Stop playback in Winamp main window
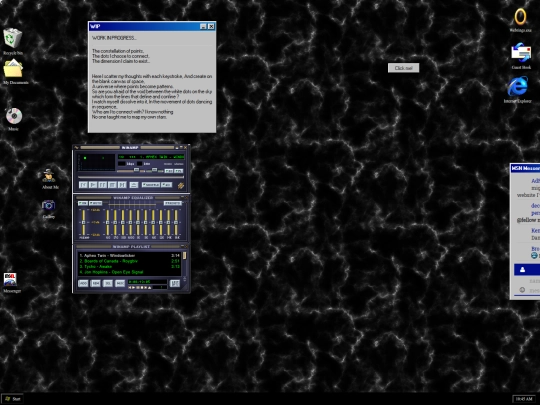This screenshot has height=405, width=540. [112, 185]
